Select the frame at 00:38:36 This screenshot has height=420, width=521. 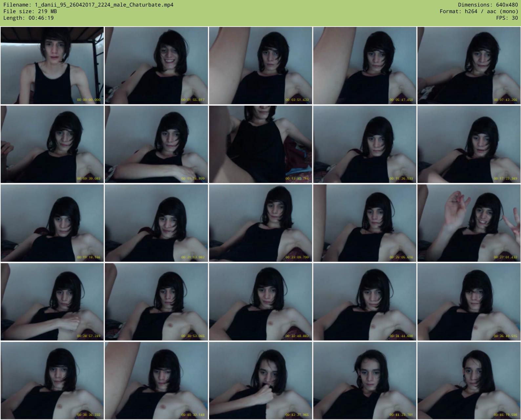[52, 381]
